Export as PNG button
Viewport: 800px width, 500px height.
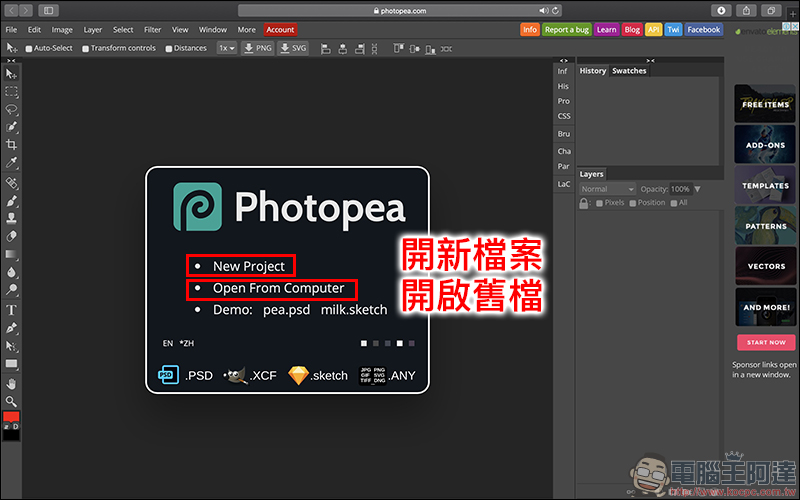pyautogui.click(x=258, y=48)
